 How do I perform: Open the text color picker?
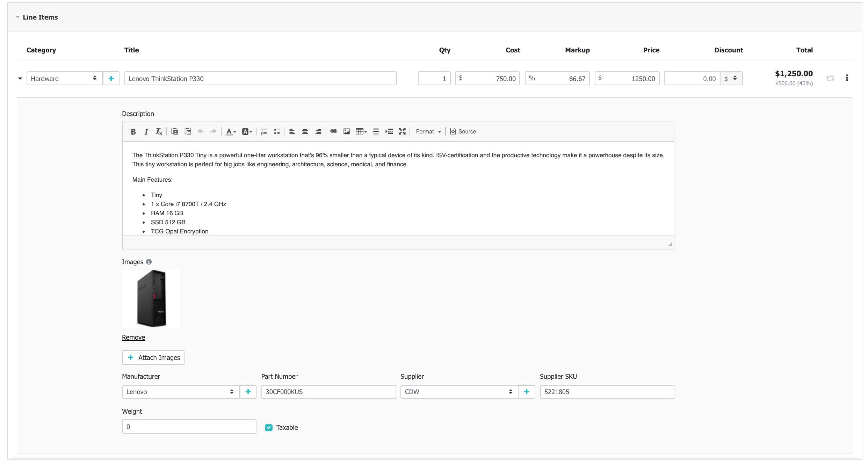point(231,132)
